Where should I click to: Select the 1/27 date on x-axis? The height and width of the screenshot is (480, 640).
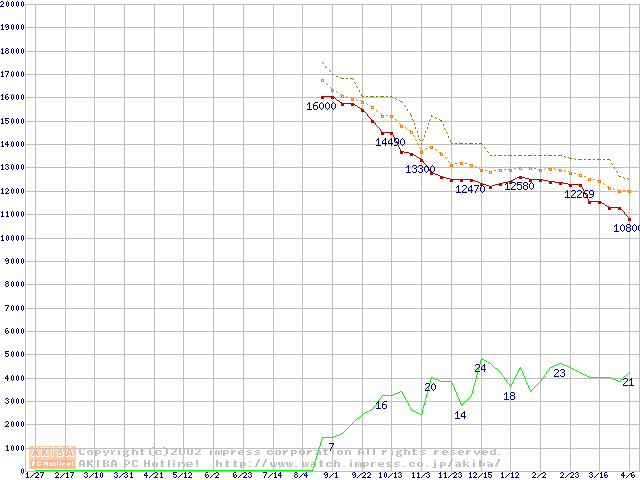click(34, 475)
